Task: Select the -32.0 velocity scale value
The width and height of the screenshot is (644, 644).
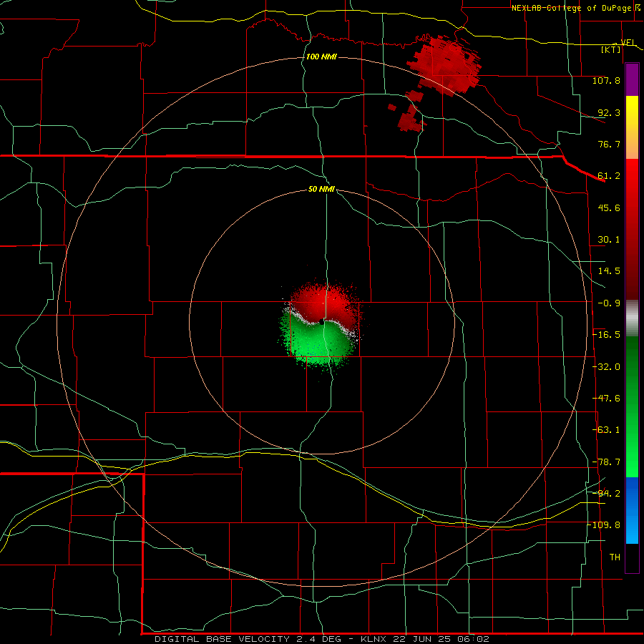Action: 606,367
